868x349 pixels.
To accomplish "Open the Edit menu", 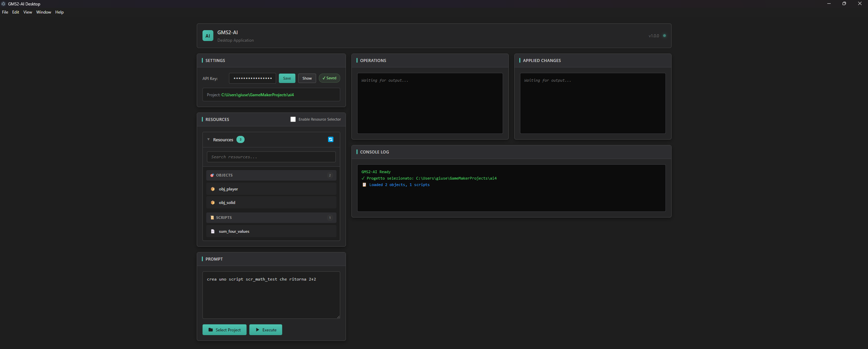I will pyautogui.click(x=16, y=12).
